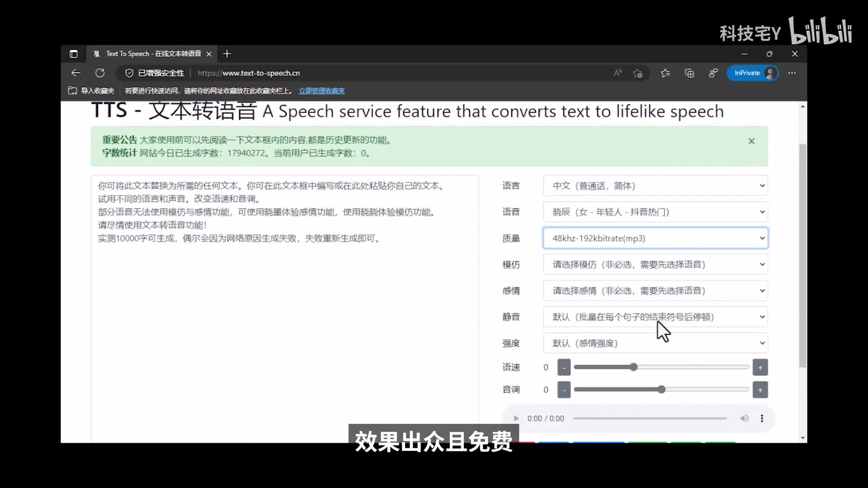Click the read aloud icon in address bar
The width and height of the screenshot is (868, 488).
[618, 73]
